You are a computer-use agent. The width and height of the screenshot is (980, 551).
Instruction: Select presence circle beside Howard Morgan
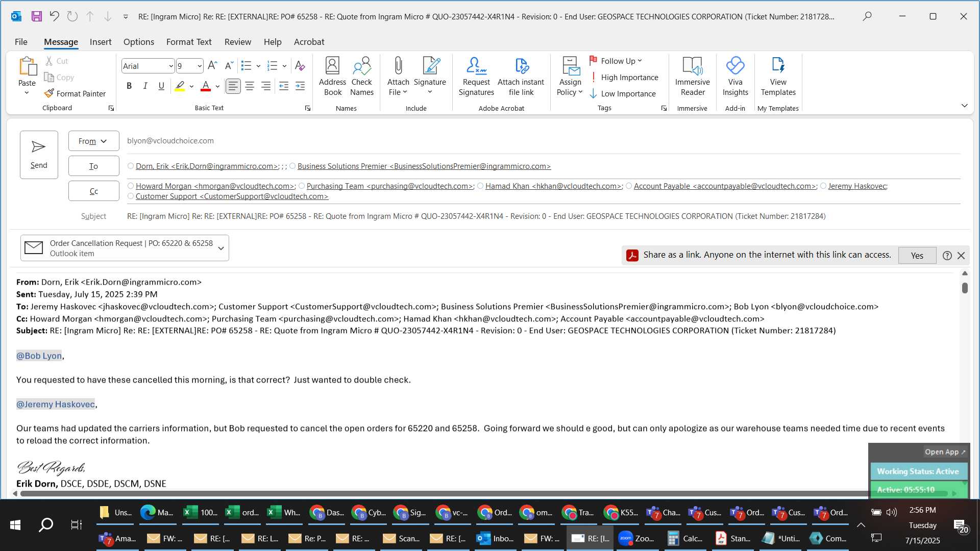(131, 186)
